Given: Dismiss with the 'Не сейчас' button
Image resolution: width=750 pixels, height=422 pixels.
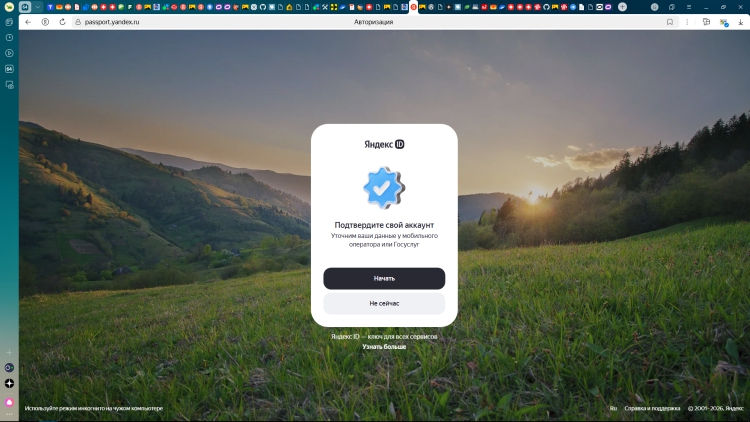Looking at the screenshot, I should pos(384,303).
